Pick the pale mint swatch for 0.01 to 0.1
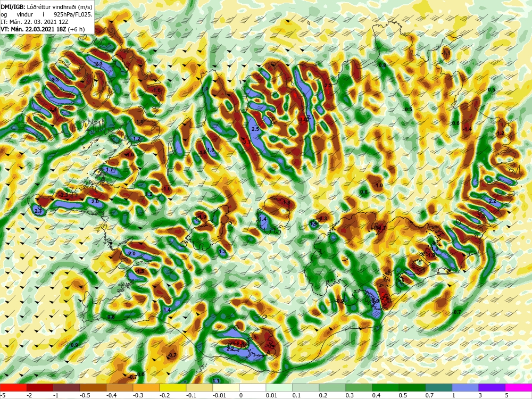Image resolution: width=532 pixels, height=399 pixels. click(x=279, y=388)
